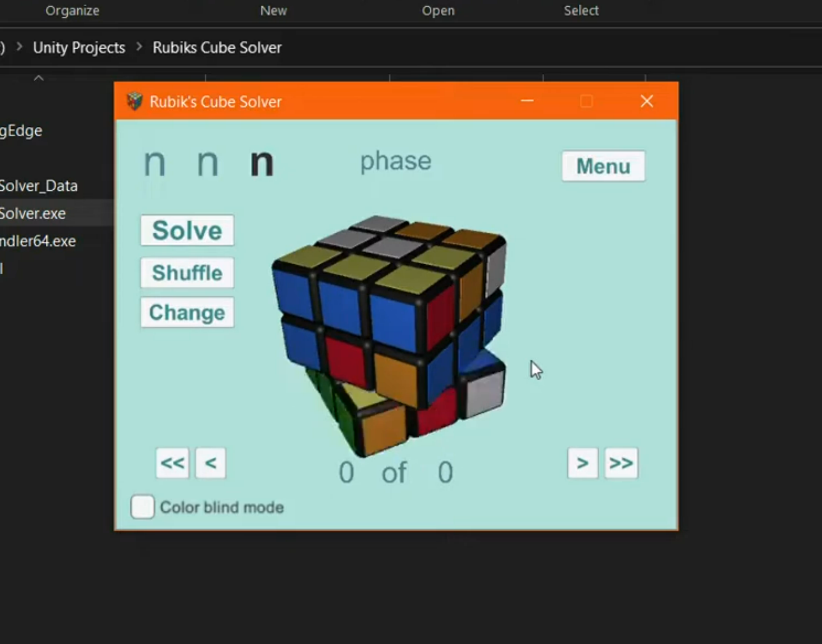Shuffle the cube

[x=187, y=272]
